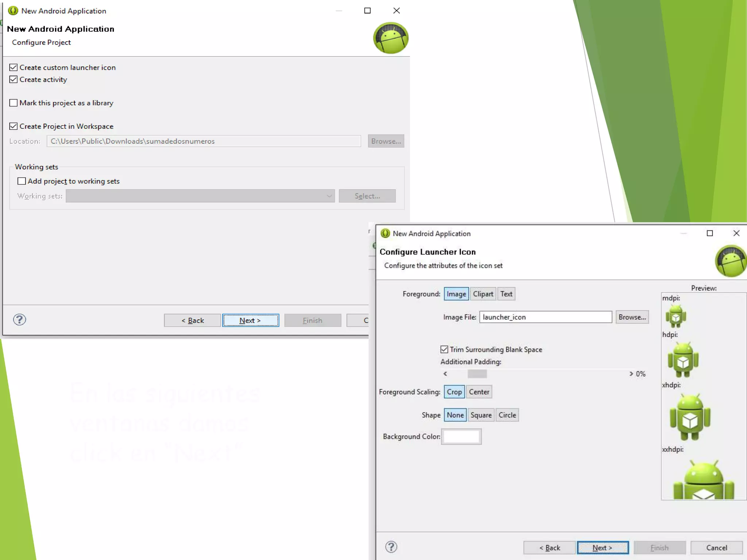Select Clipart foreground option
This screenshot has width=747, height=560.
[483, 294]
